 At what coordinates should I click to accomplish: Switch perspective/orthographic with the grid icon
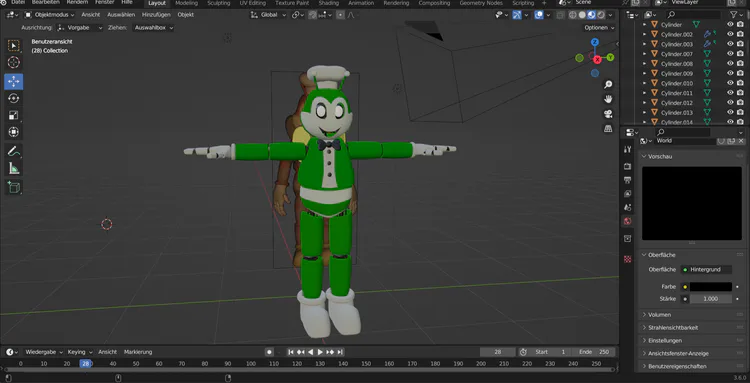point(608,129)
